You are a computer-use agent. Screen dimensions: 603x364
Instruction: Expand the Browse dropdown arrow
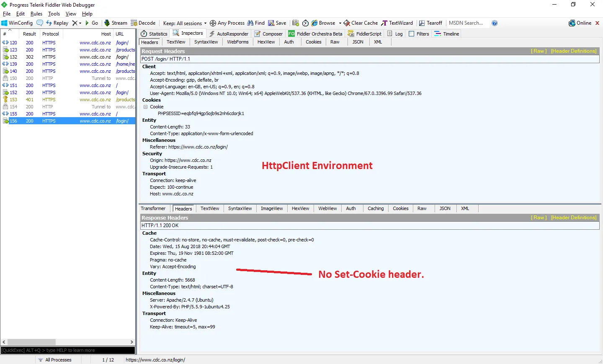click(340, 23)
